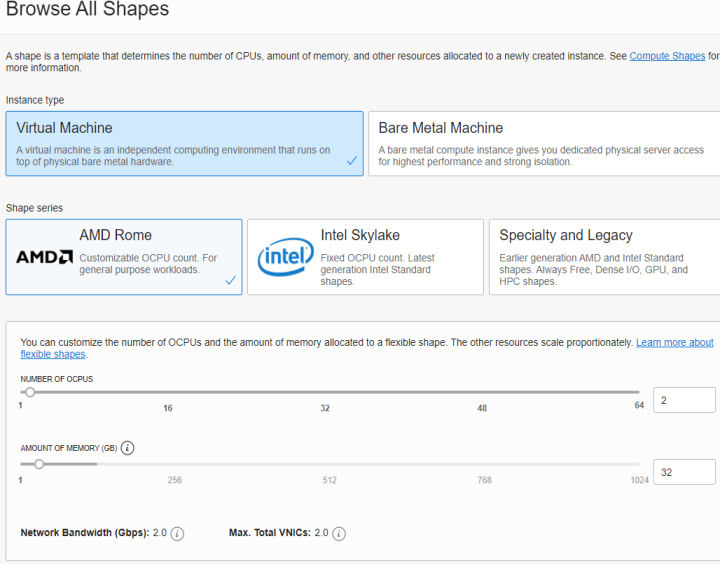The width and height of the screenshot is (720, 564).
Task: Click the 512 mark on memory slider
Action: pos(329,480)
